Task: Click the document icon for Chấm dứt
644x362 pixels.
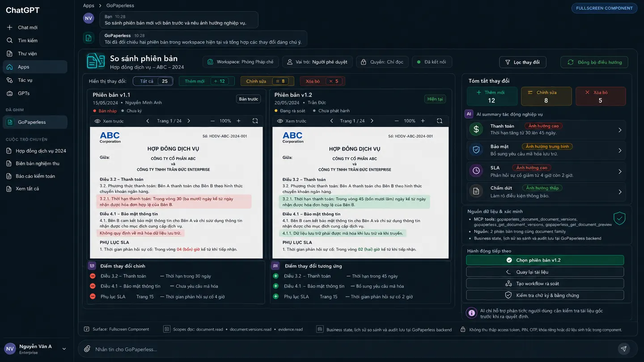Action: 476,192
